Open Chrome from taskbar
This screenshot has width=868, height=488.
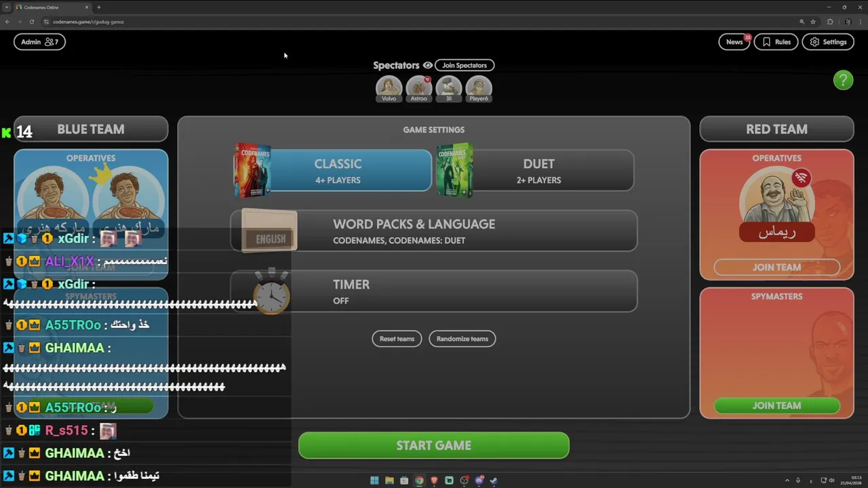(419, 481)
